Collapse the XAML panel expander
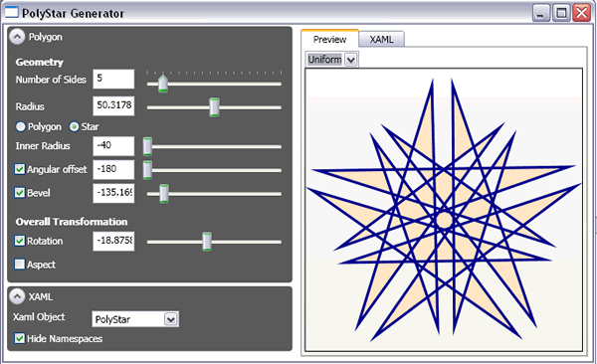597x364 pixels. click(x=17, y=296)
